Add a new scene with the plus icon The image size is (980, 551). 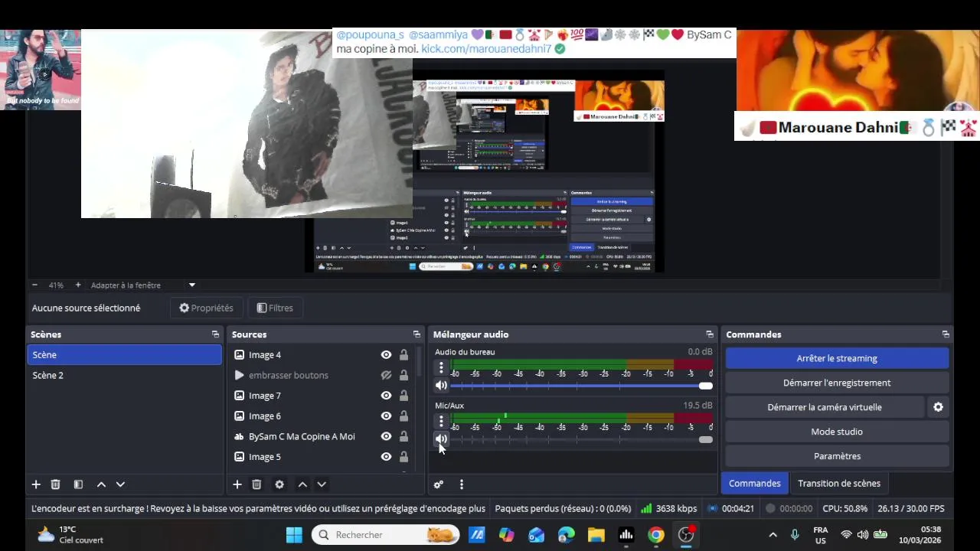click(36, 484)
